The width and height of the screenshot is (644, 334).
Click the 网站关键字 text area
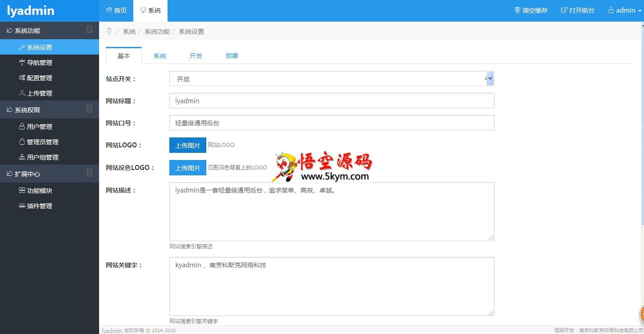click(x=332, y=286)
